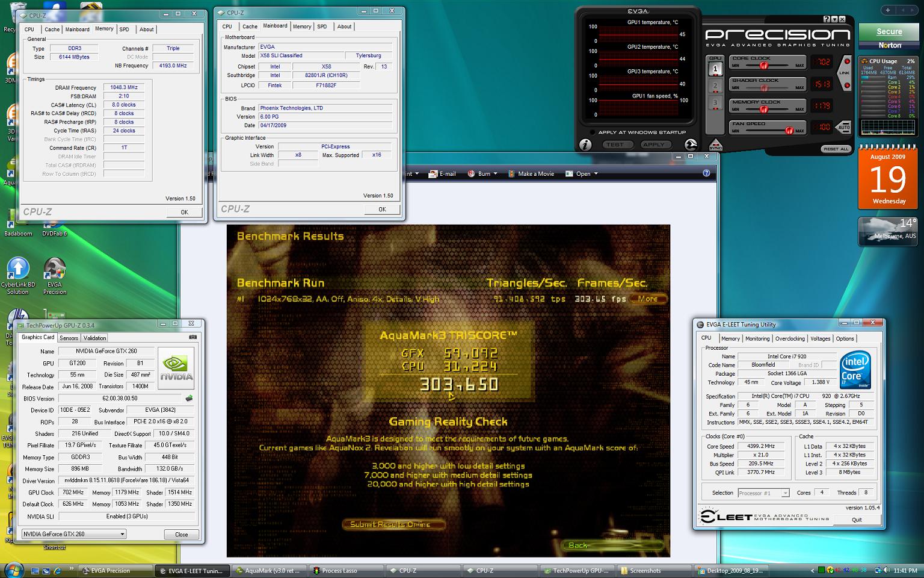Switch to the CPU tab in memory CPU-Z window
Image resolution: width=924 pixels, height=578 pixels.
click(29, 30)
